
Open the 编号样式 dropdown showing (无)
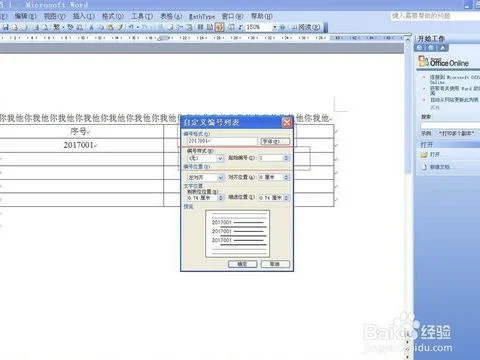point(205,158)
